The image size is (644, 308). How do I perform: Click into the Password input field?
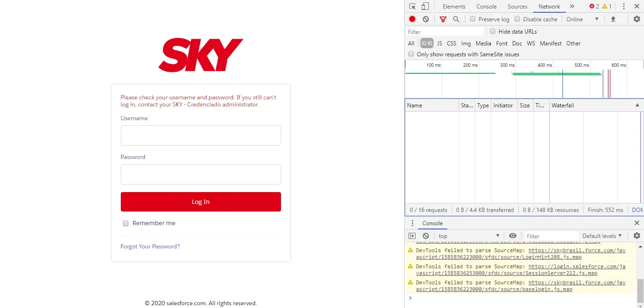click(x=201, y=174)
